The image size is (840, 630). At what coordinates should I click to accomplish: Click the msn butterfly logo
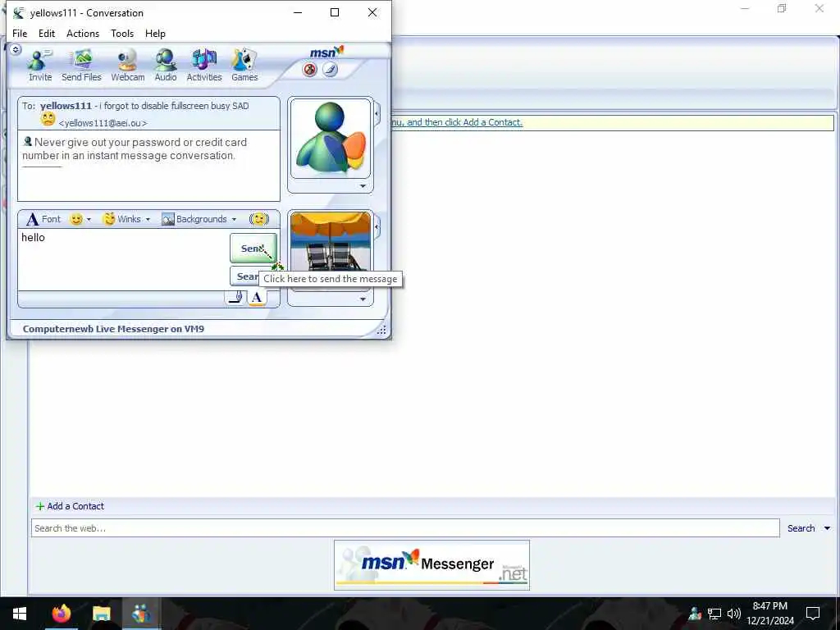(x=326, y=52)
